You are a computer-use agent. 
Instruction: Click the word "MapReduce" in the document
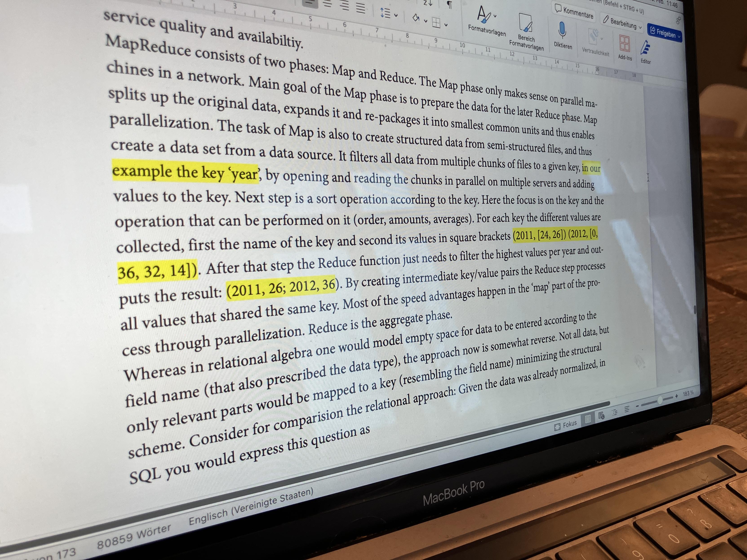click(x=148, y=46)
